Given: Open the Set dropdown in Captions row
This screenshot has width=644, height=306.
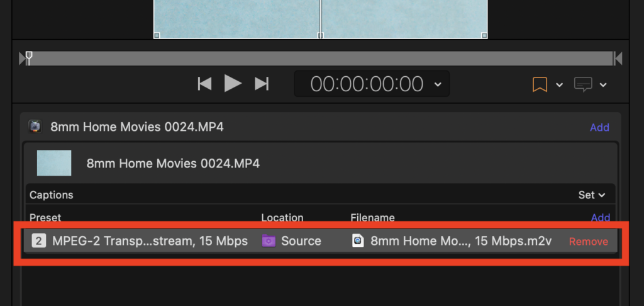Looking at the screenshot, I should [x=591, y=195].
